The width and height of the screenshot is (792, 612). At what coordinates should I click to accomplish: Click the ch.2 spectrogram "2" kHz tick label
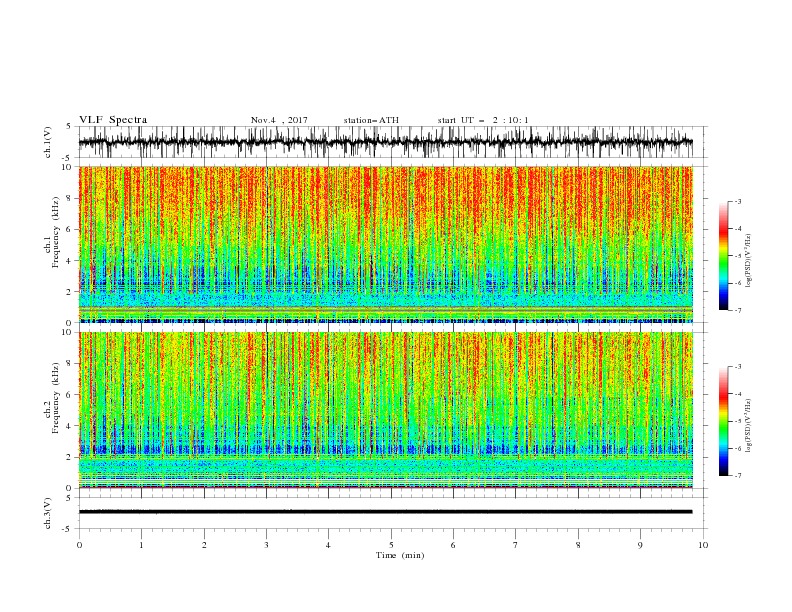point(70,457)
